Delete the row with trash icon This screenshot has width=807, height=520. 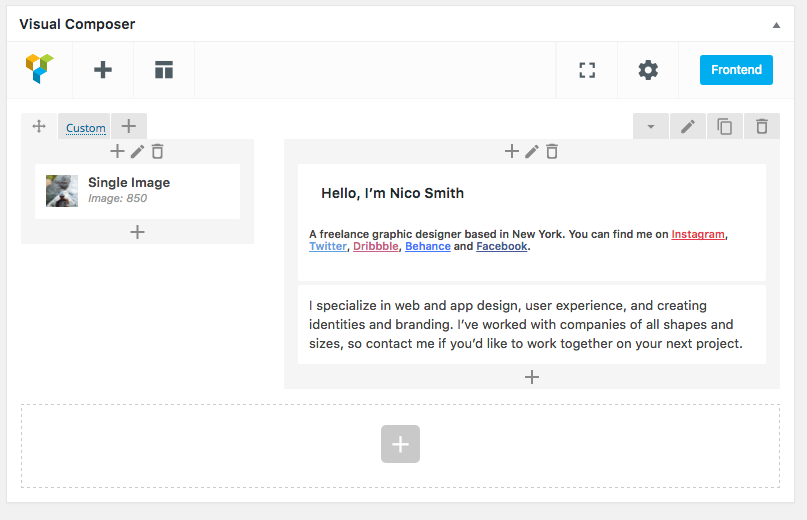pyautogui.click(x=762, y=126)
